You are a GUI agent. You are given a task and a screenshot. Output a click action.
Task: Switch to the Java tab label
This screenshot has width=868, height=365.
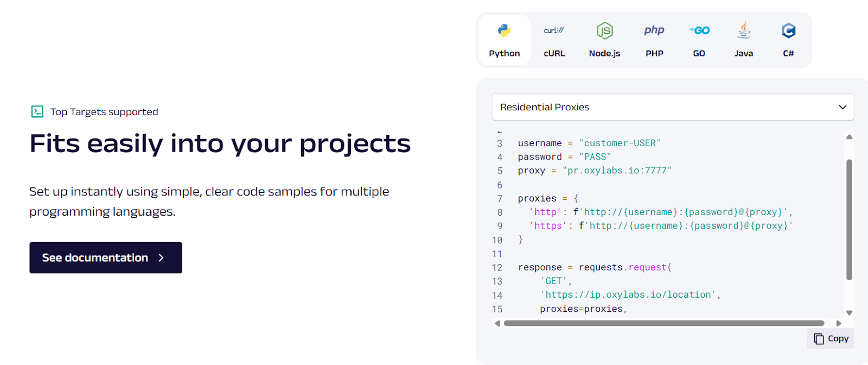(743, 53)
